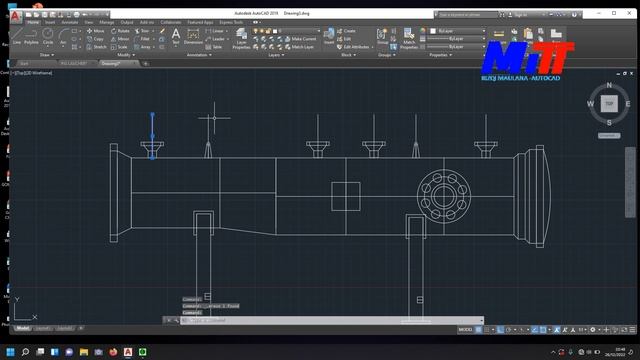Image resolution: width=640 pixels, height=360 pixels.
Task: Expand the Annotation panel
Action: coord(199,55)
